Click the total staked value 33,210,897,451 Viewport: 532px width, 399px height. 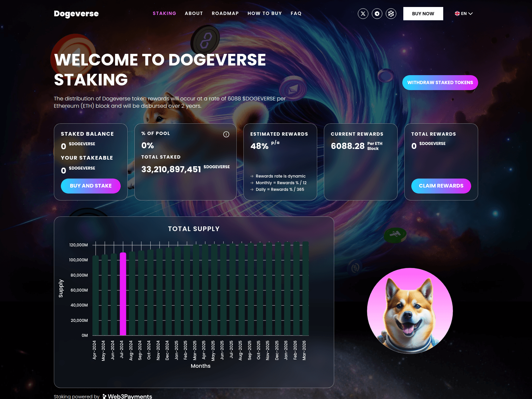pos(171,169)
